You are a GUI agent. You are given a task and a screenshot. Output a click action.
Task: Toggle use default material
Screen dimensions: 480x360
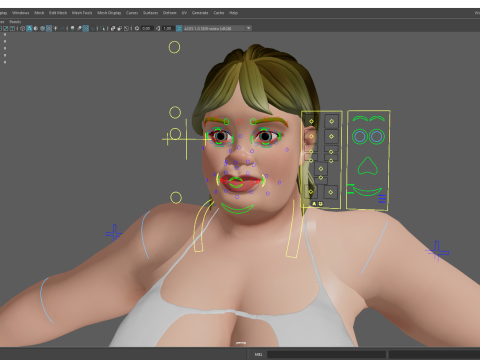[36, 28]
